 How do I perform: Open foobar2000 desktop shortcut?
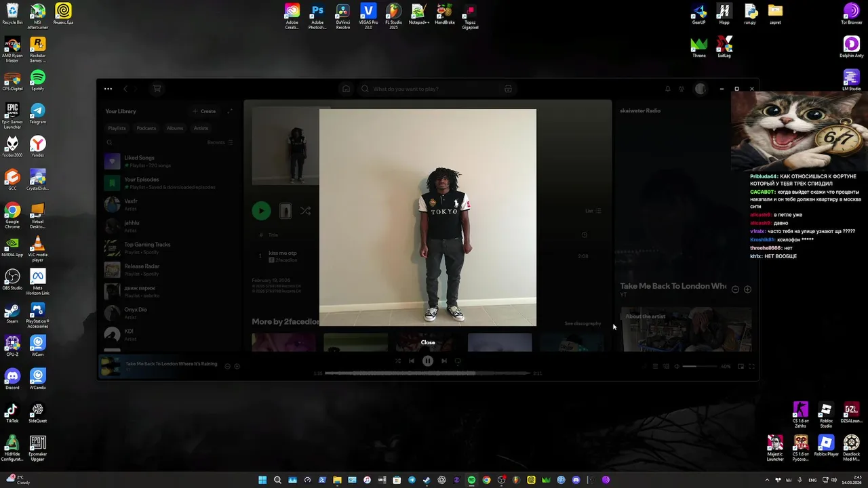pos(12,146)
